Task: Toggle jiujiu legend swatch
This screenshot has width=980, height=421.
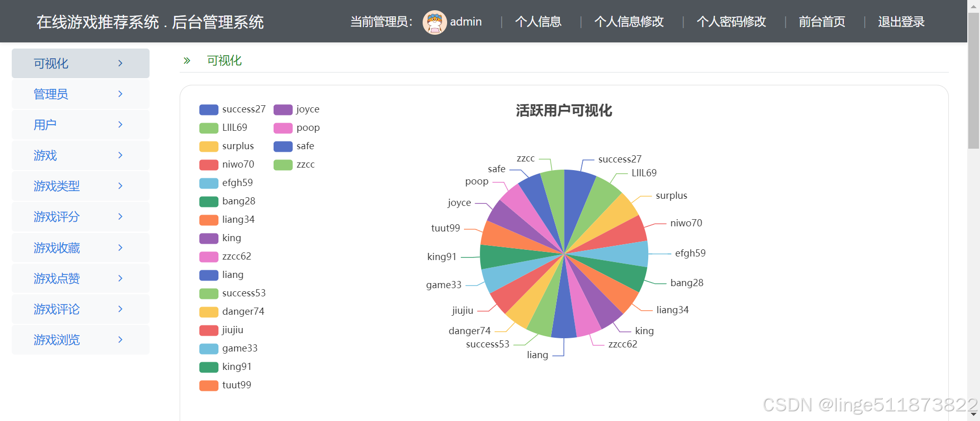Action: 209,330
